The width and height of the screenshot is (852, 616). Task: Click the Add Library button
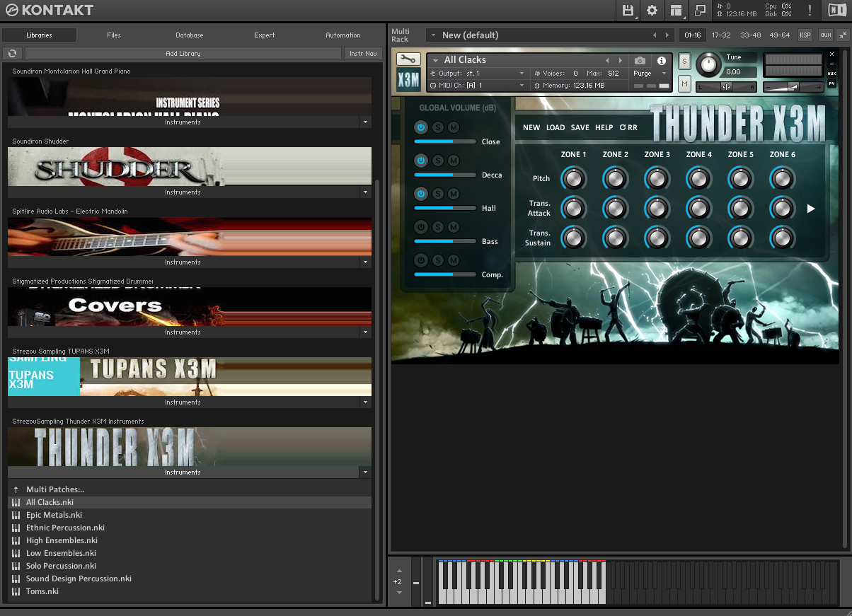183,54
